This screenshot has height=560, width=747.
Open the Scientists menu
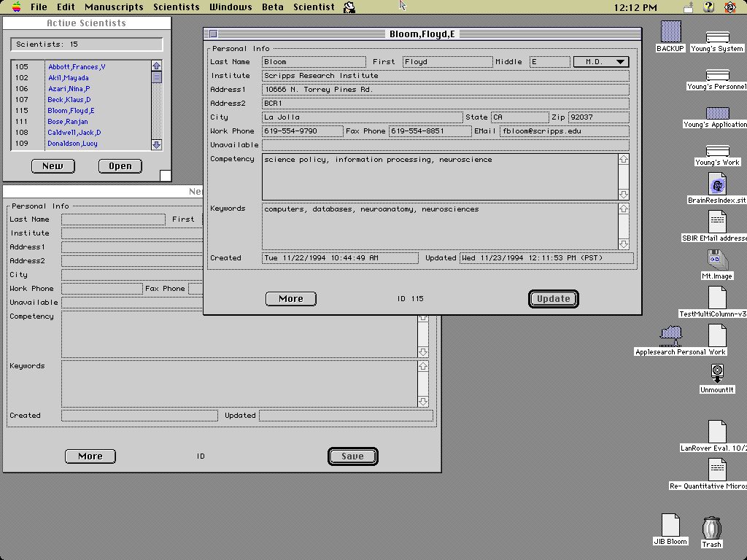[x=176, y=7]
